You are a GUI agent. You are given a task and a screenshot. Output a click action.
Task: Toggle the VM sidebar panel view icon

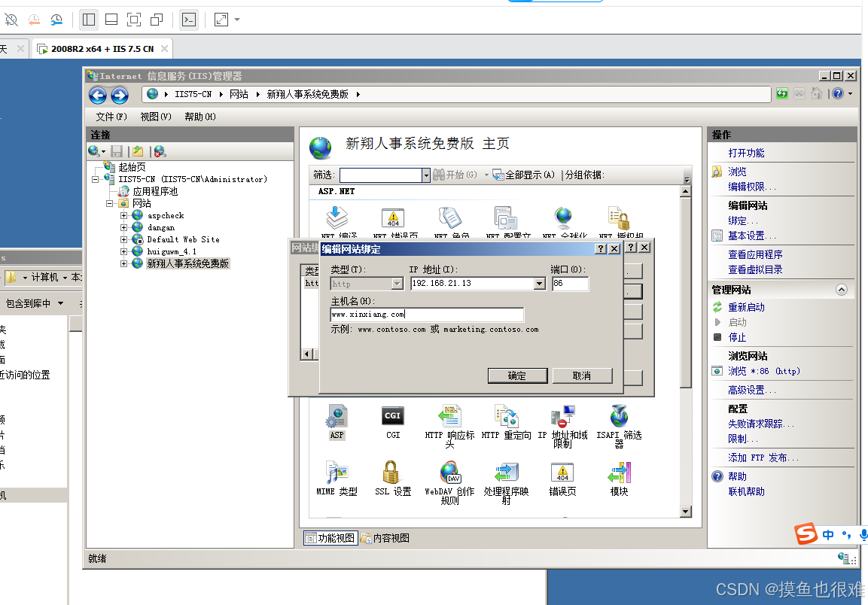coord(89,20)
